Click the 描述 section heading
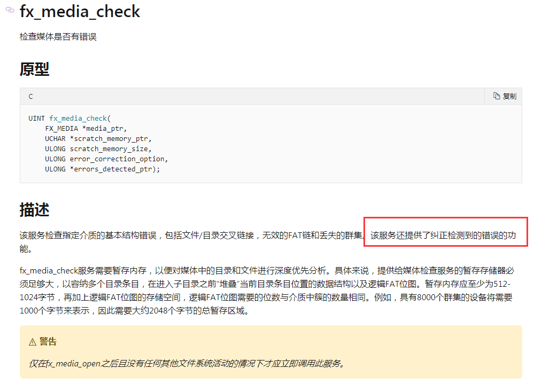 pyautogui.click(x=34, y=210)
